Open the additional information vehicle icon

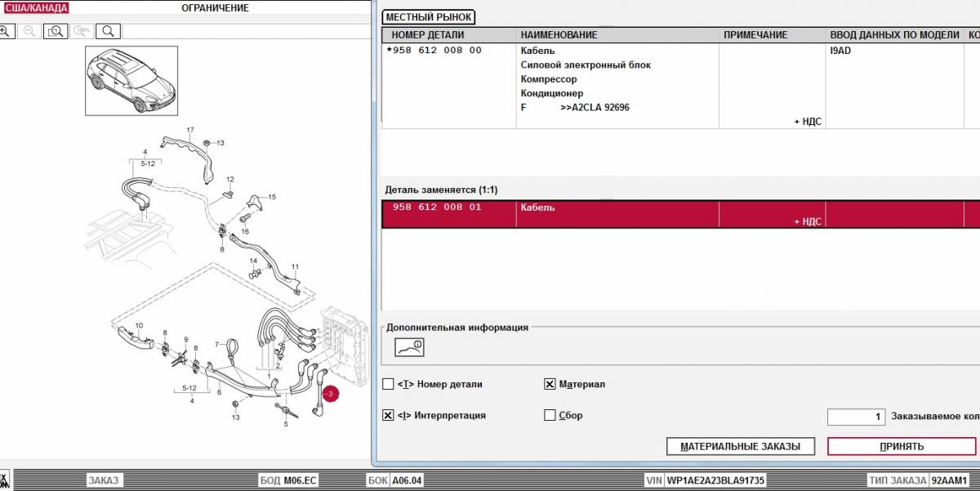(x=409, y=347)
